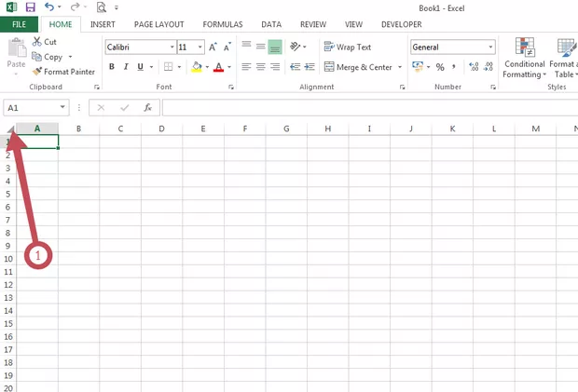
Task: Open the Insert Function fx dialog
Action: pos(148,107)
